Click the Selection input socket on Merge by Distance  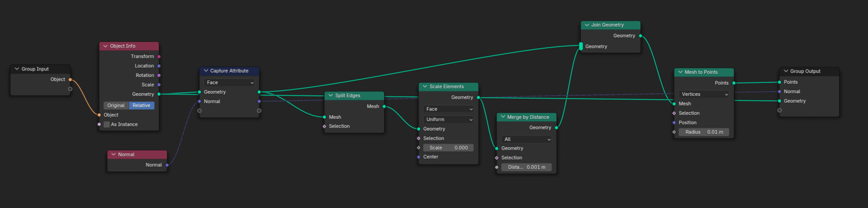tap(497, 158)
